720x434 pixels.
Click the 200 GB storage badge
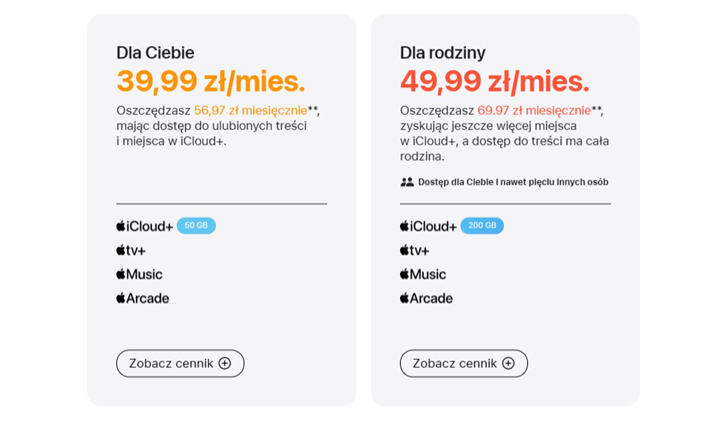(482, 226)
